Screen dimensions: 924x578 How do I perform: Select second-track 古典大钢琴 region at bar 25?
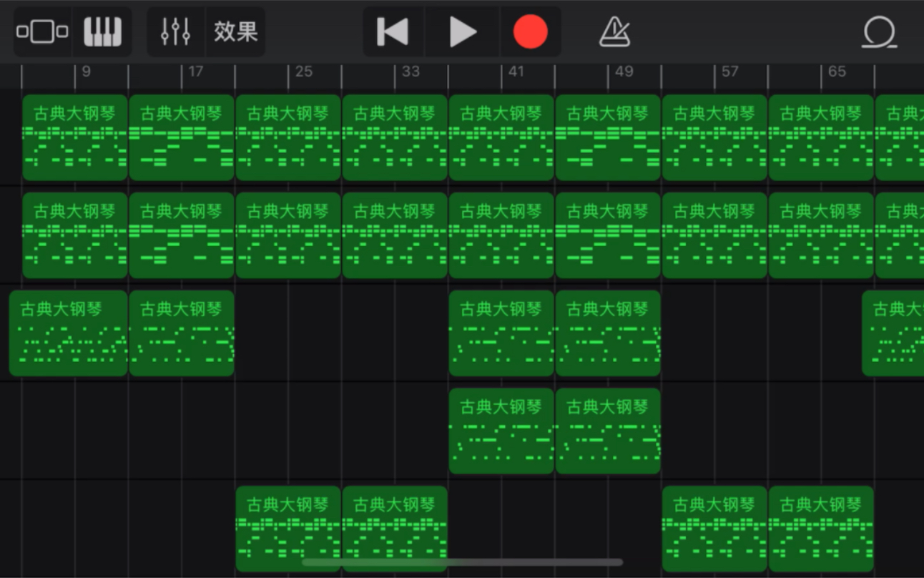tap(288, 235)
